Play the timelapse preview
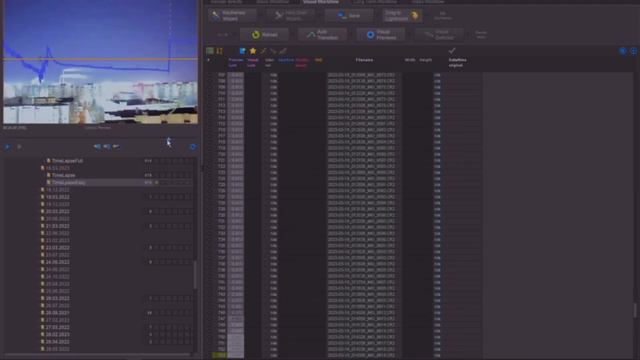640x360 pixels. pos(8,147)
